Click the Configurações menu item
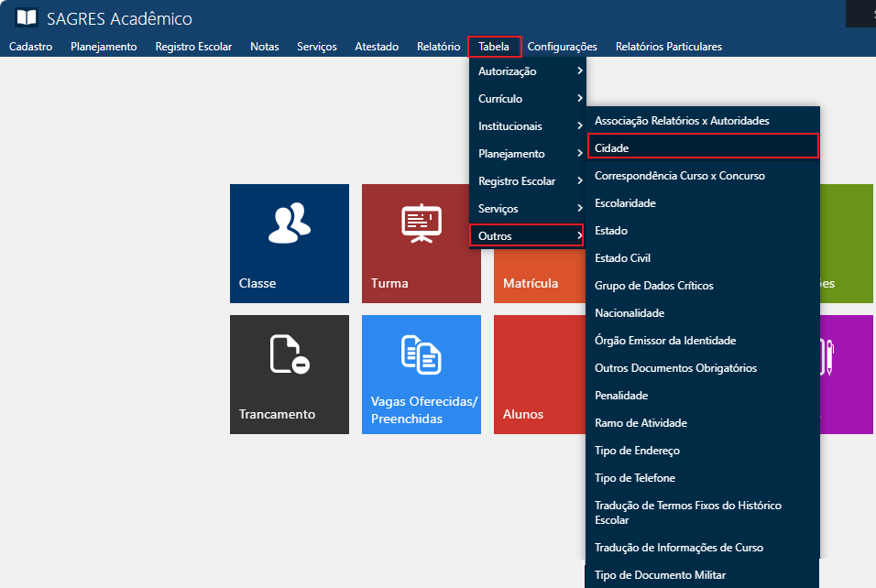Screen dimensions: 876x588 [x=562, y=47]
